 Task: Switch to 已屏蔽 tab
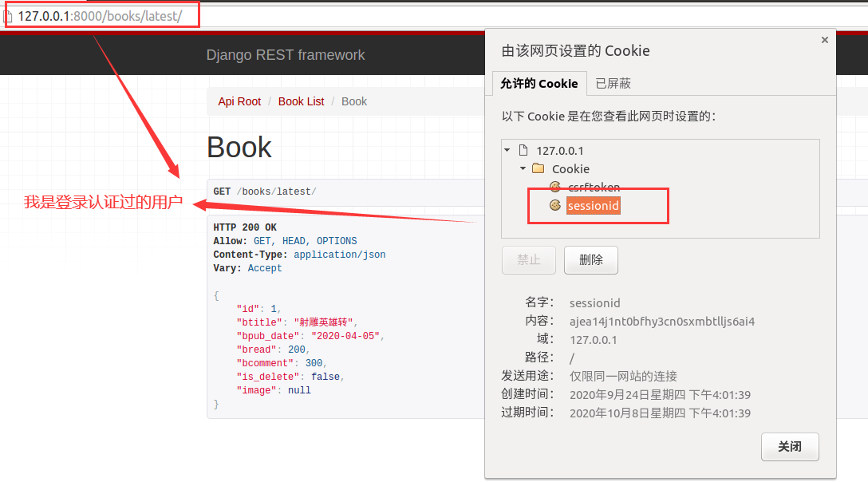point(614,83)
